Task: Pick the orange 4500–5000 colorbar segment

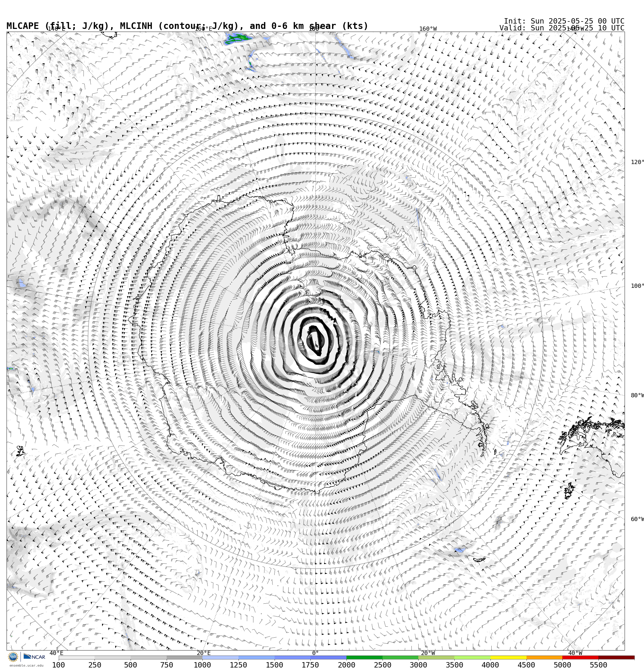Action: click(544, 657)
